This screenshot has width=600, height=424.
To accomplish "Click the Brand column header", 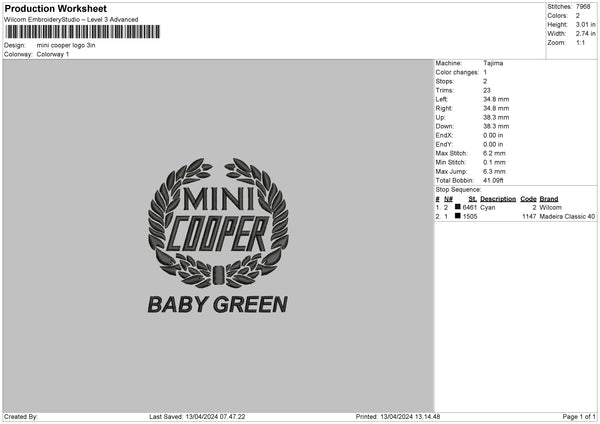I will tap(549, 199).
